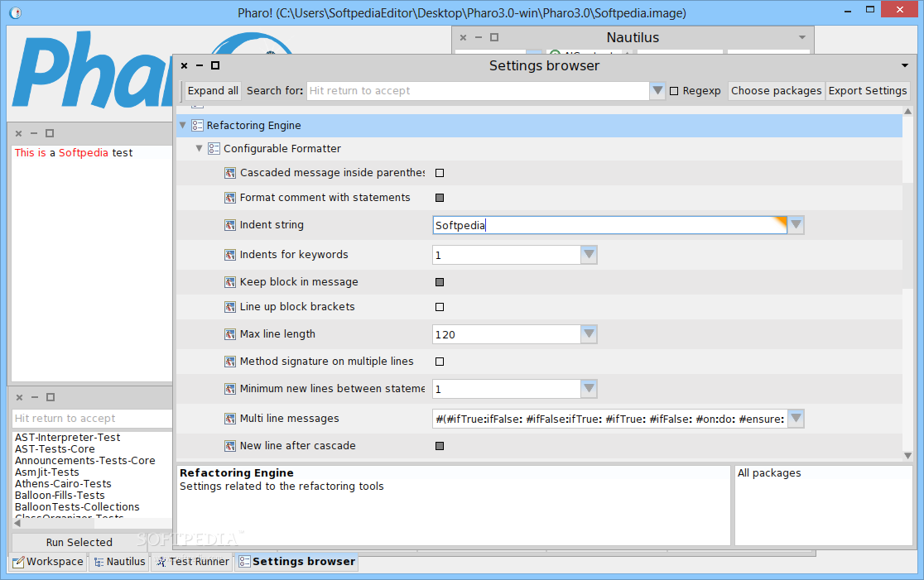Click the Multi line messages value field
924x580 pixels.
[610, 419]
